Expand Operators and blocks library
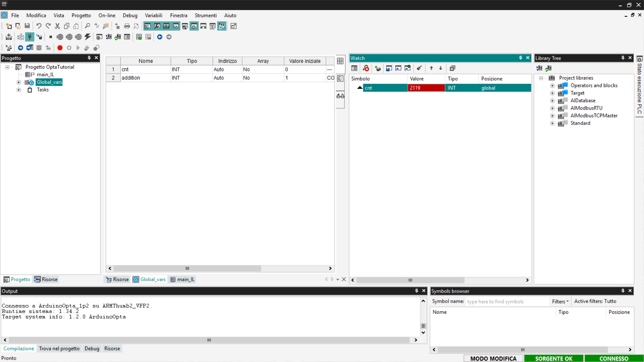The height and width of the screenshot is (362, 644). click(552, 85)
